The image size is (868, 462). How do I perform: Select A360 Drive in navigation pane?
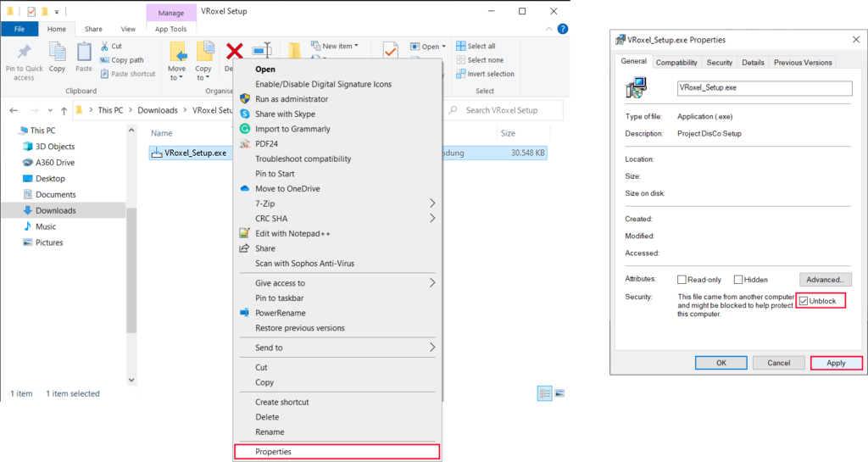click(48, 163)
